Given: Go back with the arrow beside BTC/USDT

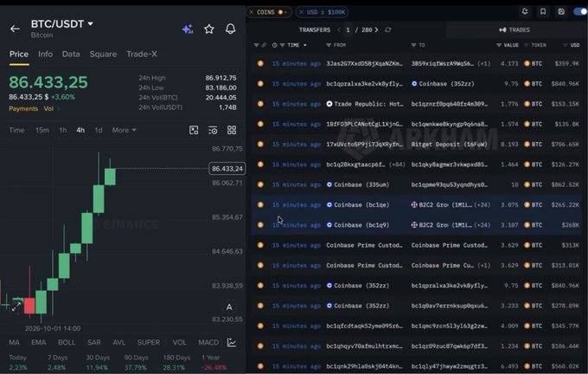Looking at the screenshot, I should 15,29.
